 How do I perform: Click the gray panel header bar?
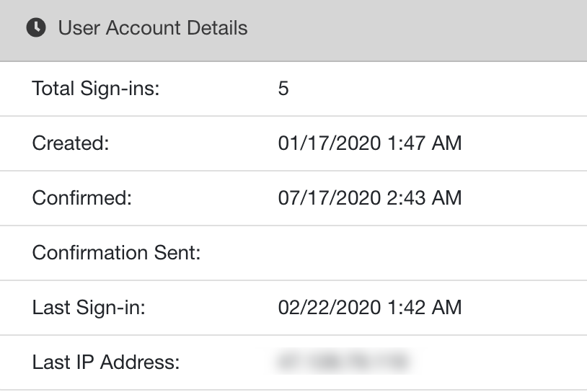(293, 30)
